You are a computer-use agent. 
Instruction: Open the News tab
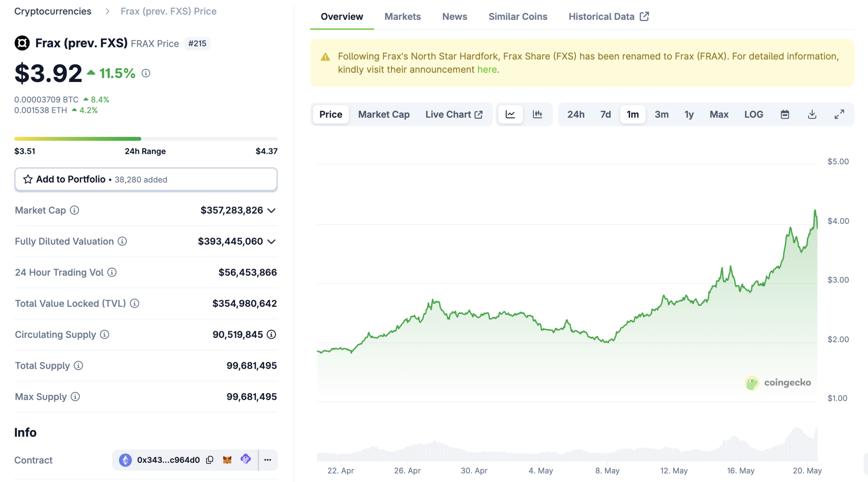coord(455,16)
